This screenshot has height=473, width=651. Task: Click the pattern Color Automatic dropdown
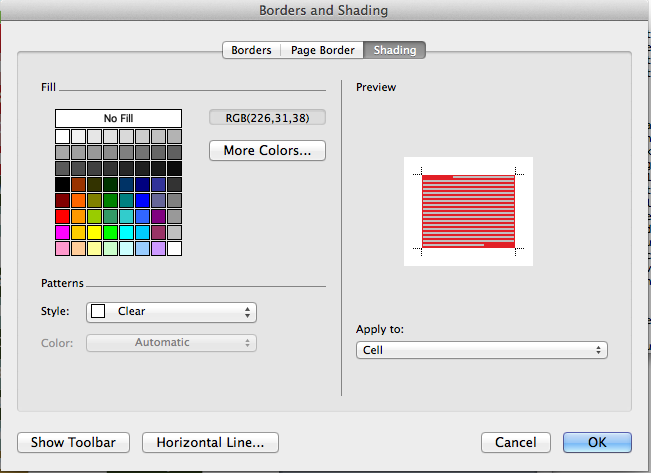point(171,343)
